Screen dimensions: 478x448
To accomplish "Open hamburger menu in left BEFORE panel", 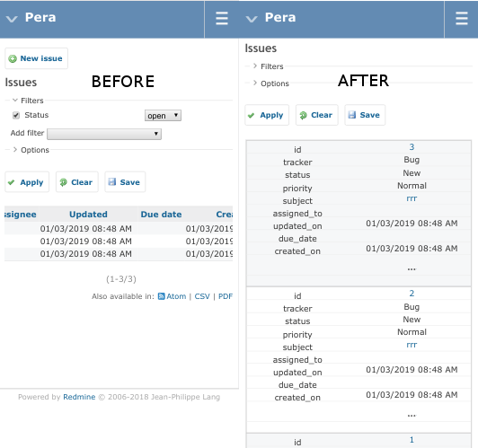I will tap(222, 18).
